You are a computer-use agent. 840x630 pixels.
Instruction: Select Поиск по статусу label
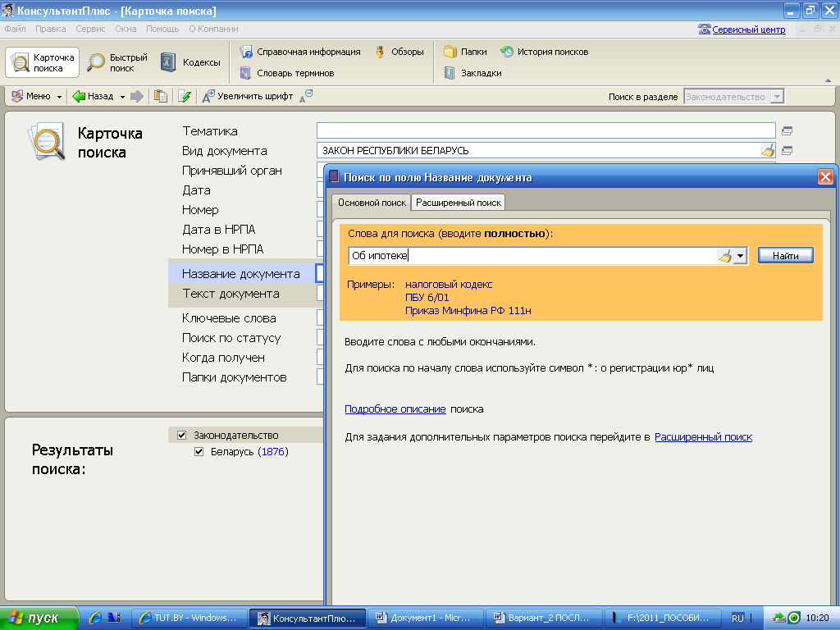click(x=231, y=338)
